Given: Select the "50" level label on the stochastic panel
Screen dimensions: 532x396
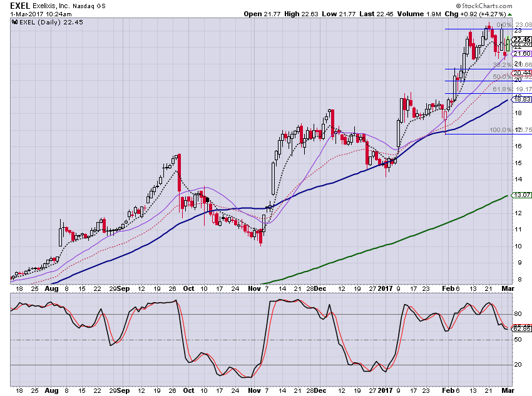Looking at the screenshot, I should coord(518,339).
